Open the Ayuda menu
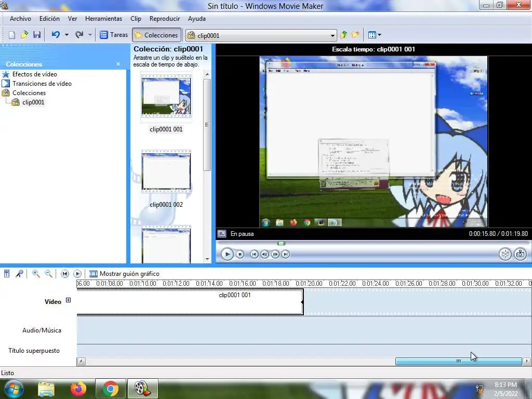 (x=197, y=19)
